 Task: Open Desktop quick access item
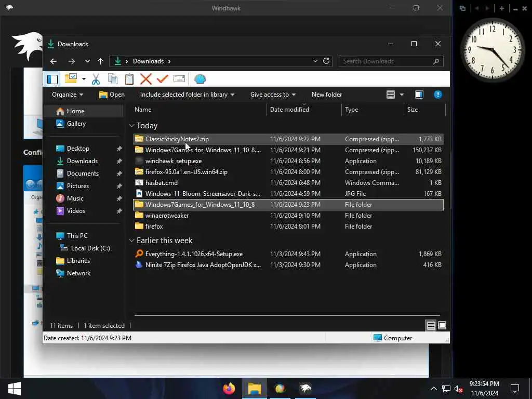click(x=78, y=149)
